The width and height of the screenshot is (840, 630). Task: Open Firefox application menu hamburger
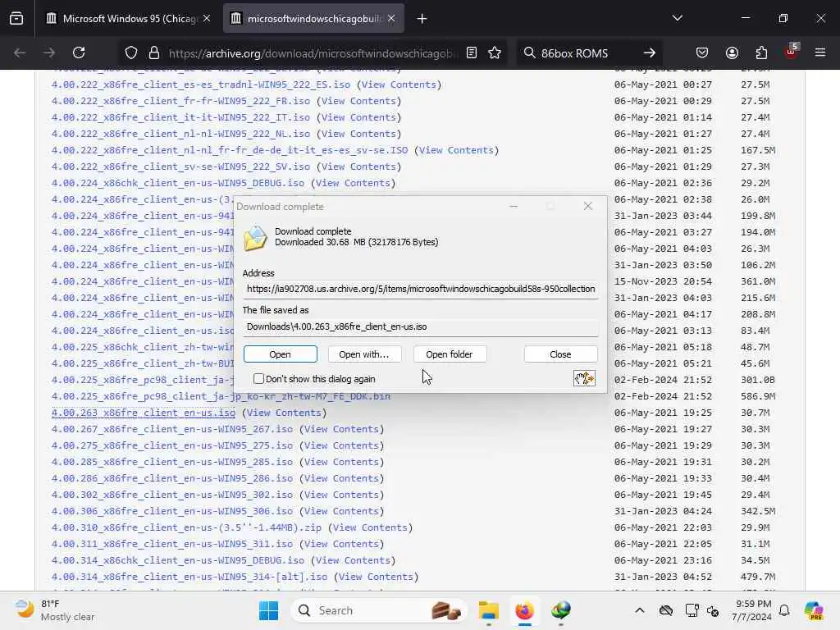pyautogui.click(x=820, y=52)
